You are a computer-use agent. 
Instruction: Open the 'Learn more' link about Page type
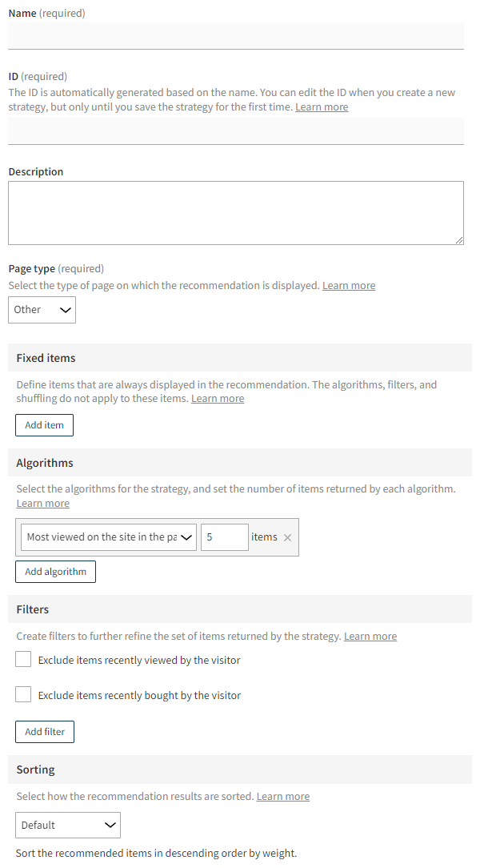coord(348,284)
